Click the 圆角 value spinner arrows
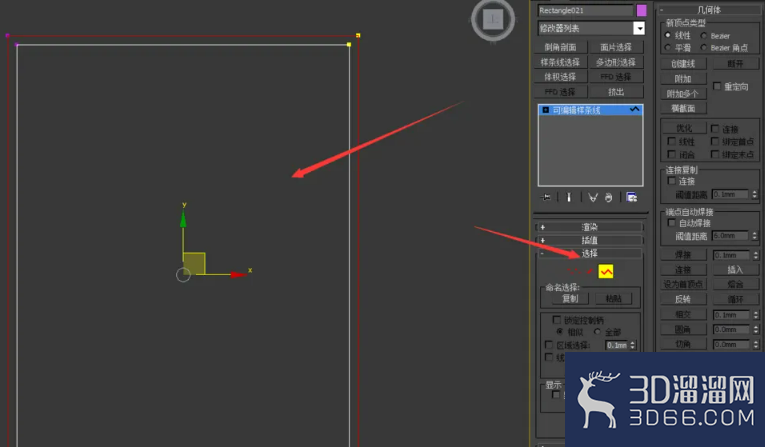 coord(756,329)
